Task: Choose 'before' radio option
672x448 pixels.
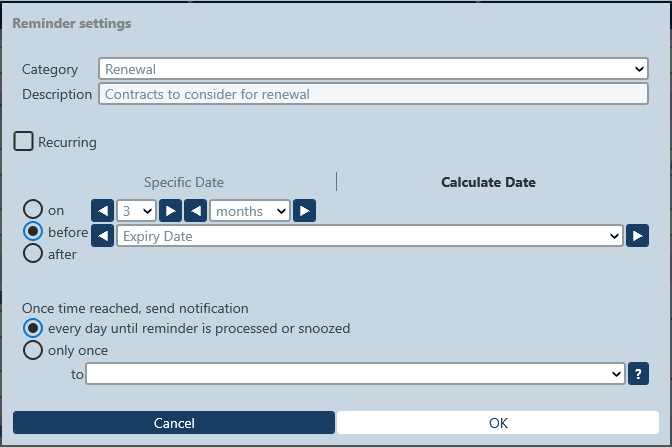Action: tap(33, 231)
